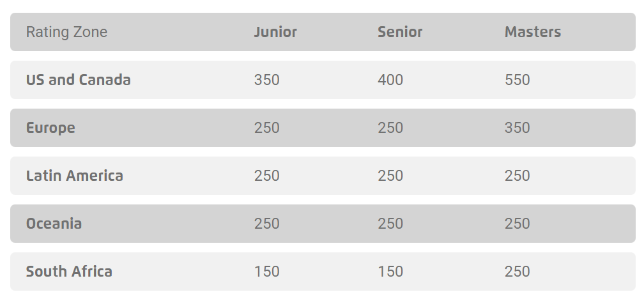Click the Oceania row label
This screenshot has width=644, height=299.
pyautogui.click(x=54, y=224)
